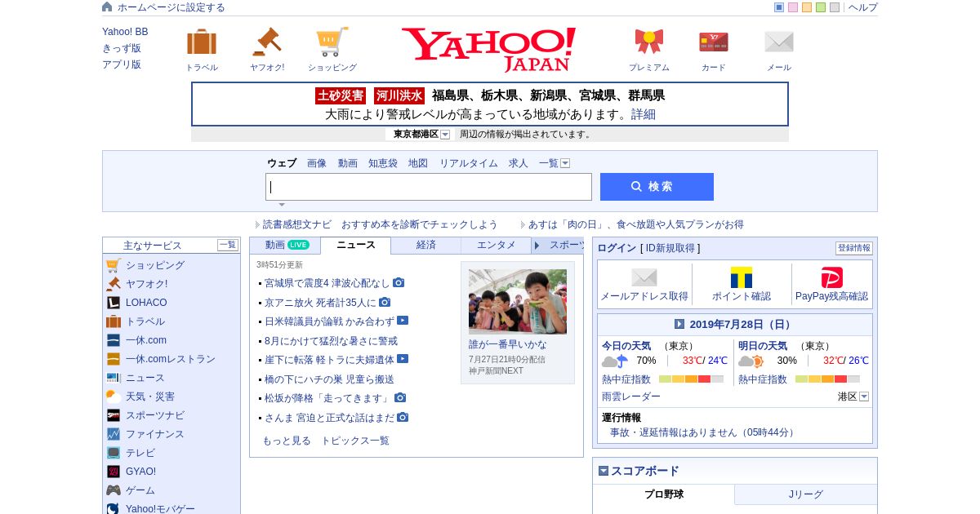Image resolution: width=980 pixels, height=514 pixels.
Task: Open headline 松坂が降格「走ってきます」
Action: pyautogui.click(x=327, y=398)
